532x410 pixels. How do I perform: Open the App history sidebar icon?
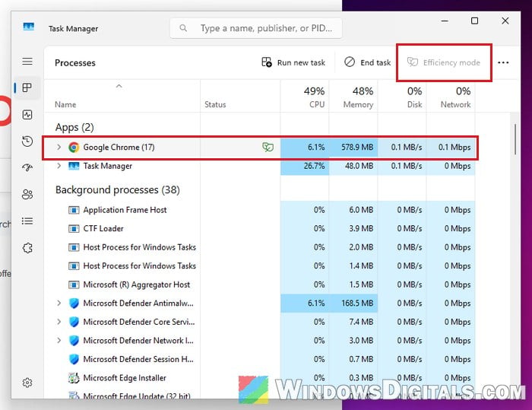pyautogui.click(x=27, y=141)
